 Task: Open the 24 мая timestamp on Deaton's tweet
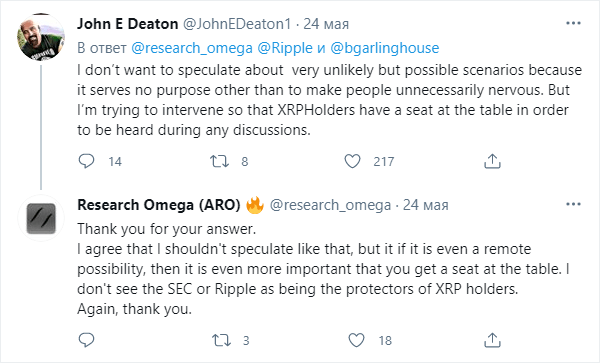pos(326,24)
